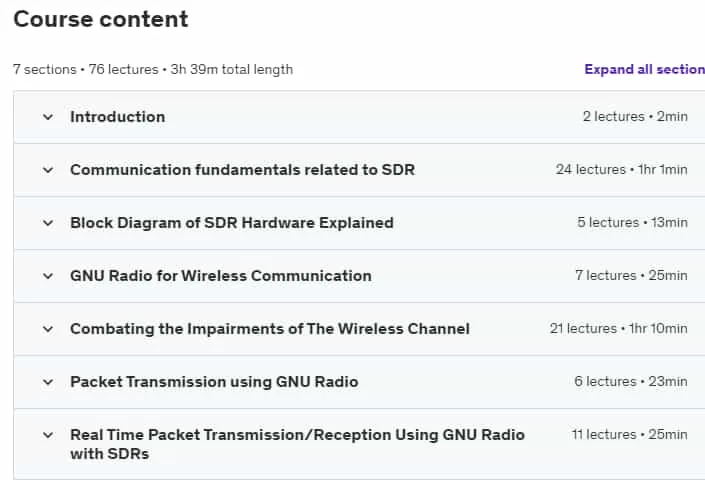Expand Packet Transmission using GNU Radio chevron
The width and height of the screenshot is (705, 480).
pyautogui.click(x=48, y=382)
